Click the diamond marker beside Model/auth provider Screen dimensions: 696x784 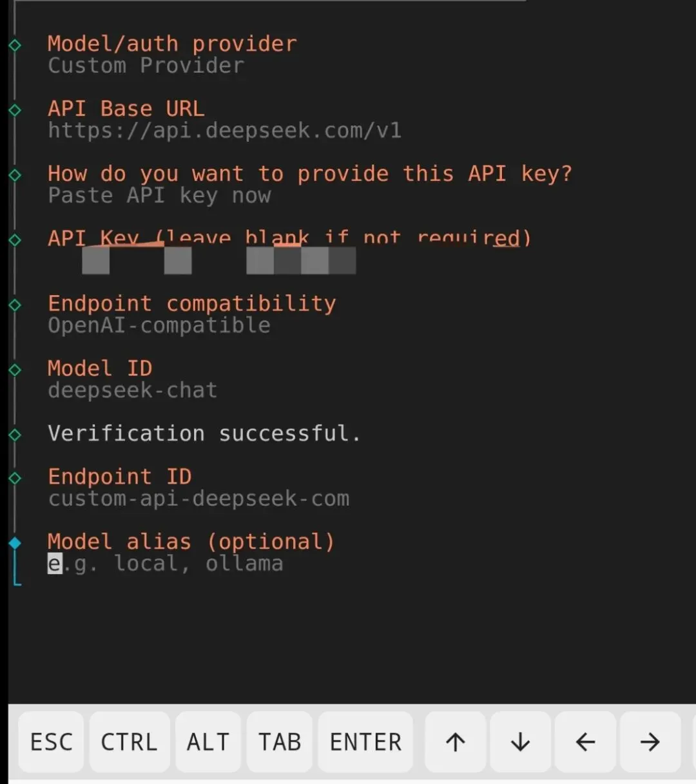15,45
